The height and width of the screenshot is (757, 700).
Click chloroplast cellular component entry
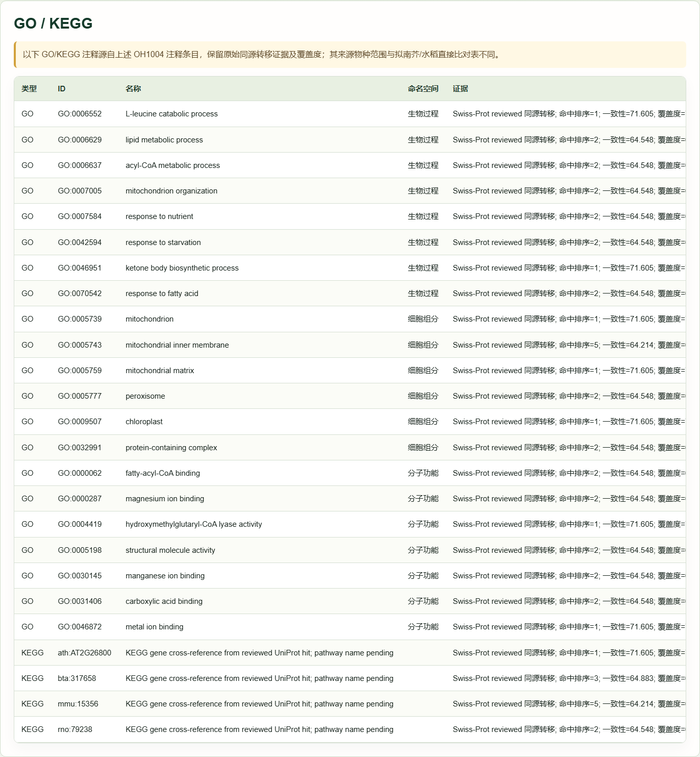[144, 422]
